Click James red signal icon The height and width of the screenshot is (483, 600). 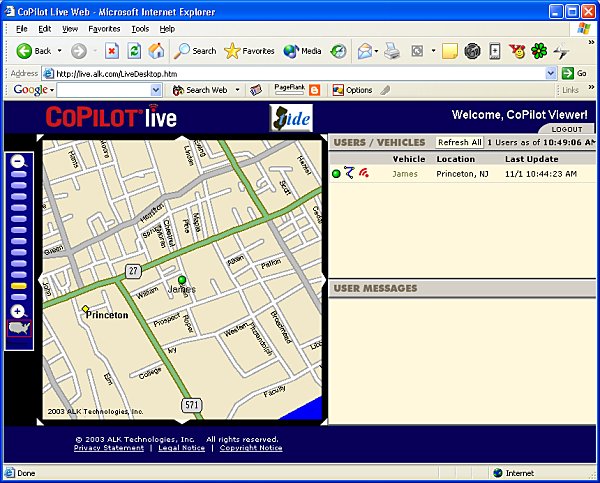point(364,173)
